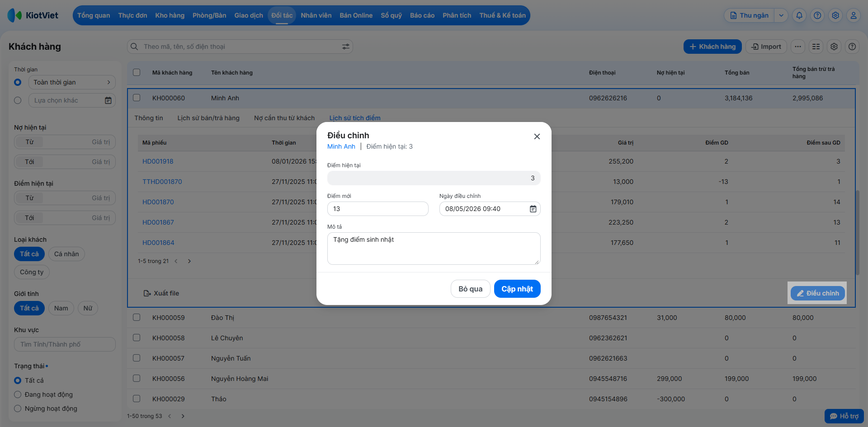The image size is (868, 427).
Task: Open the three-dots more options button
Action: 798,47
